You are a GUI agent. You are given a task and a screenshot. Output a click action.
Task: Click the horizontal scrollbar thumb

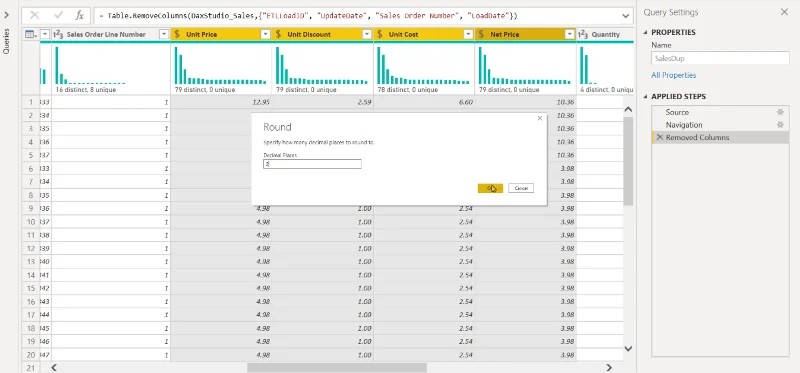337,367
